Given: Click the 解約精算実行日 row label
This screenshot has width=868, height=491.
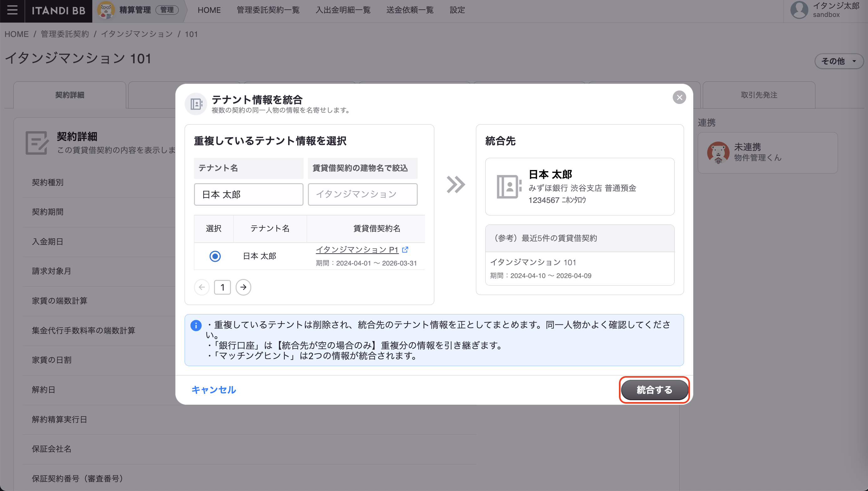Looking at the screenshot, I should click(60, 420).
